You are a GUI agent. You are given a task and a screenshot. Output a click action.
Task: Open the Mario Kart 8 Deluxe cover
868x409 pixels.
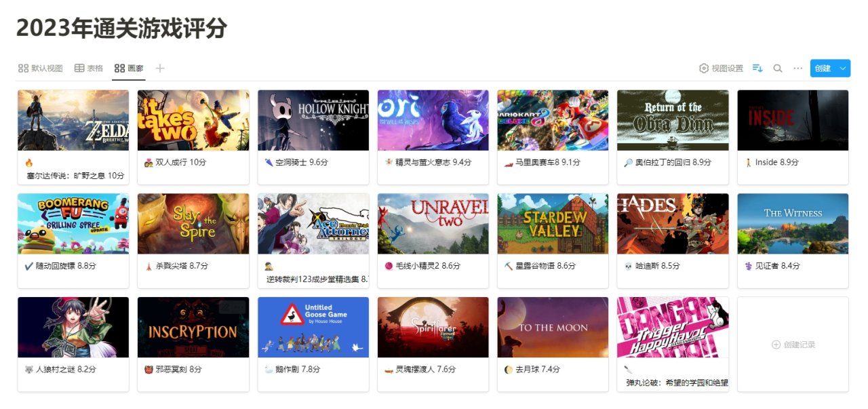click(553, 120)
